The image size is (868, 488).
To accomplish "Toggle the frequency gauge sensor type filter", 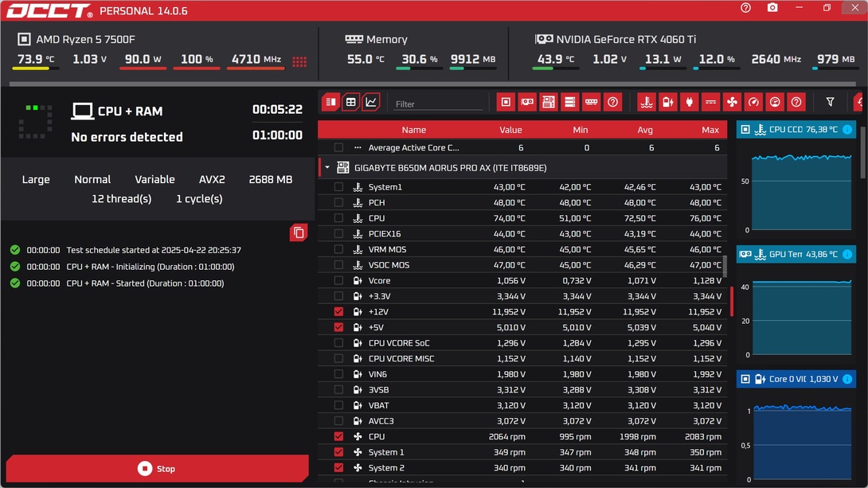I will (x=753, y=102).
